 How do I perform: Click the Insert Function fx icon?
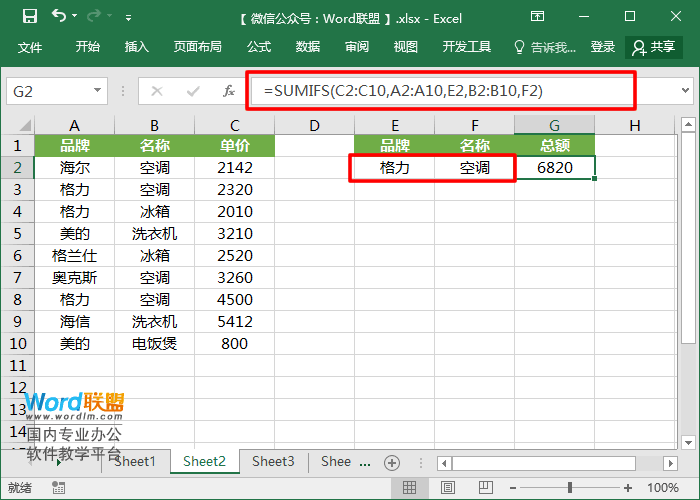tap(229, 91)
